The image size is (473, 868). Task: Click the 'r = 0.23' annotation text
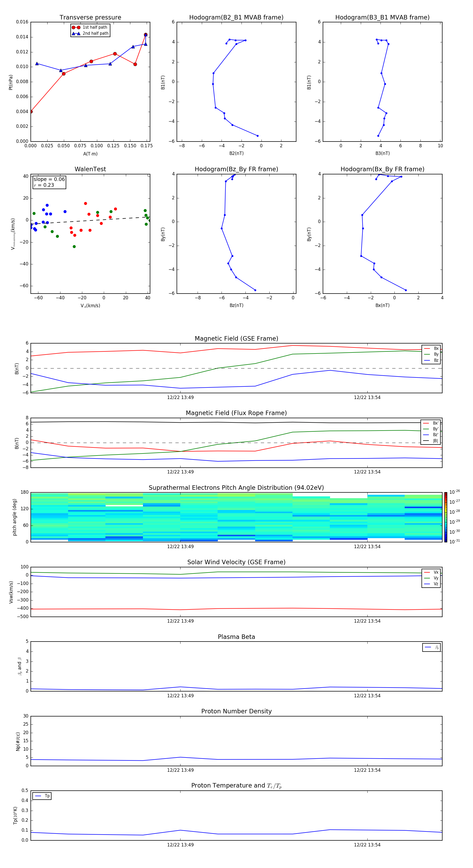[x=44, y=185]
